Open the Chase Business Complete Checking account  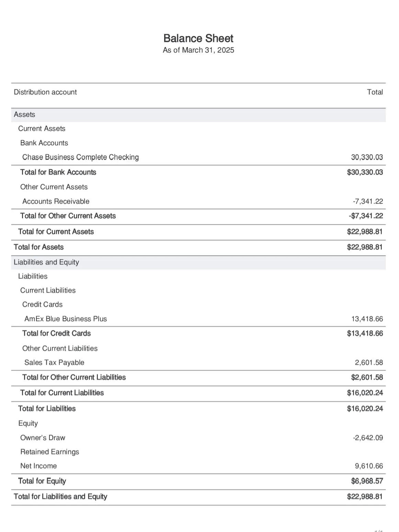point(80,157)
